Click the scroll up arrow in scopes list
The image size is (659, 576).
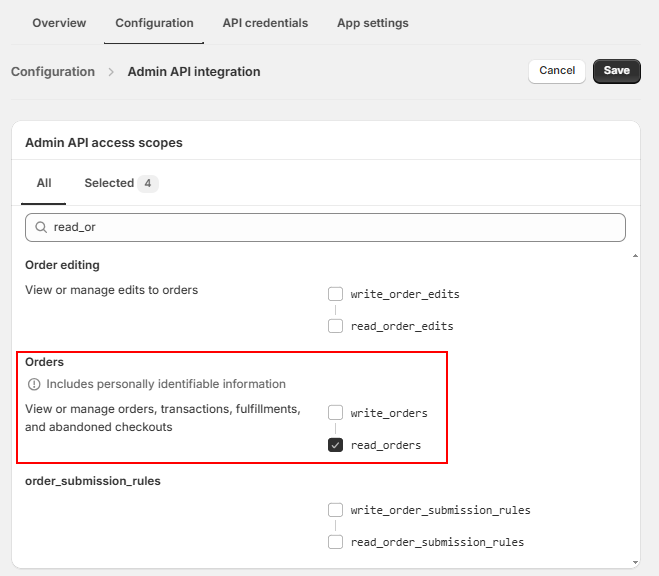[x=635, y=257]
